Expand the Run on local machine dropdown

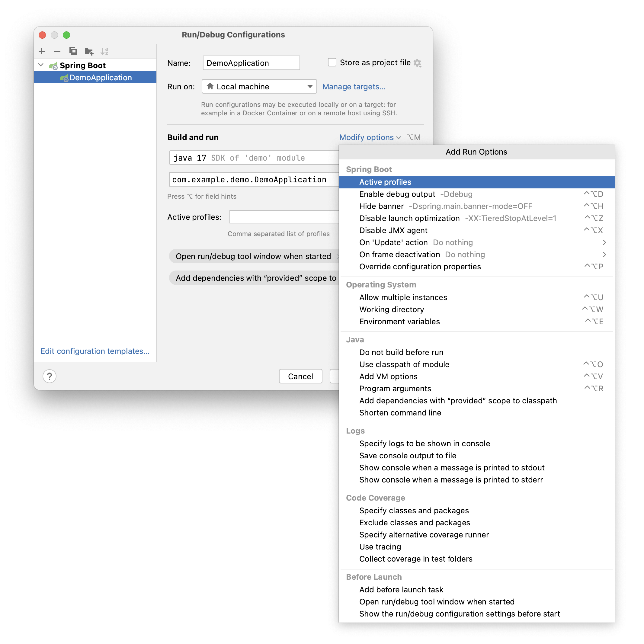(x=309, y=87)
